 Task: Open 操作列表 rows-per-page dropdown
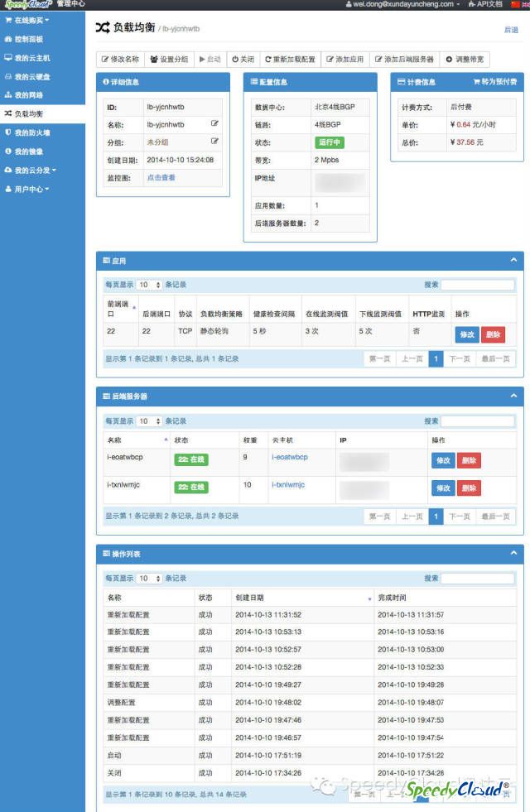pyautogui.click(x=149, y=579)
